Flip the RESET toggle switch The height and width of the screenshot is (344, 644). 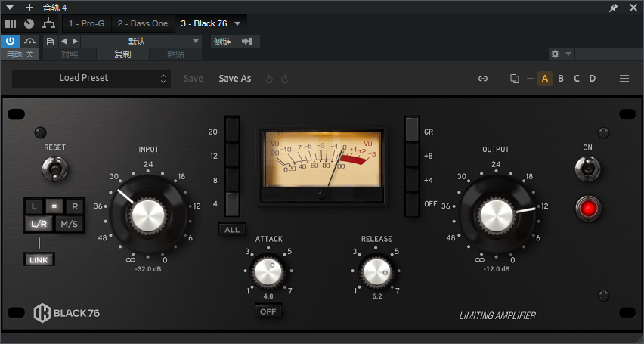coord(54,169)
